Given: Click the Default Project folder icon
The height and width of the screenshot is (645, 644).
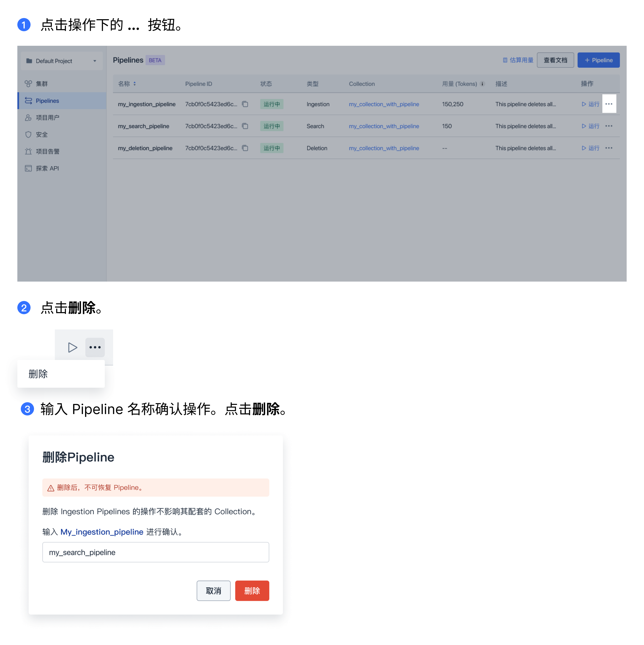Looking at the screenshot, I should click(x=29, y=61).
